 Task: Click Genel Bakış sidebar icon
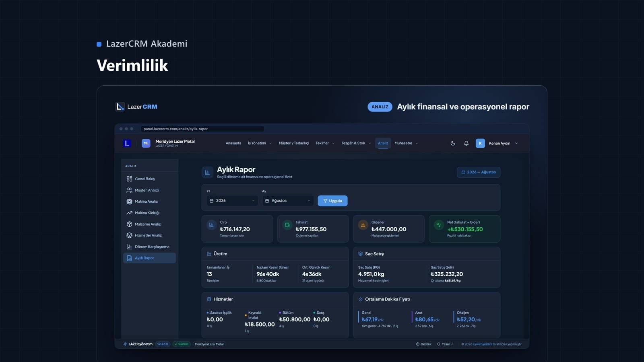tap(129, 179)
